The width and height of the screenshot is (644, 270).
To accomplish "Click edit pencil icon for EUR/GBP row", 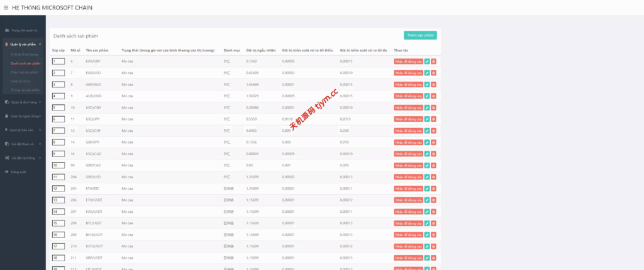I will [427, 62].
